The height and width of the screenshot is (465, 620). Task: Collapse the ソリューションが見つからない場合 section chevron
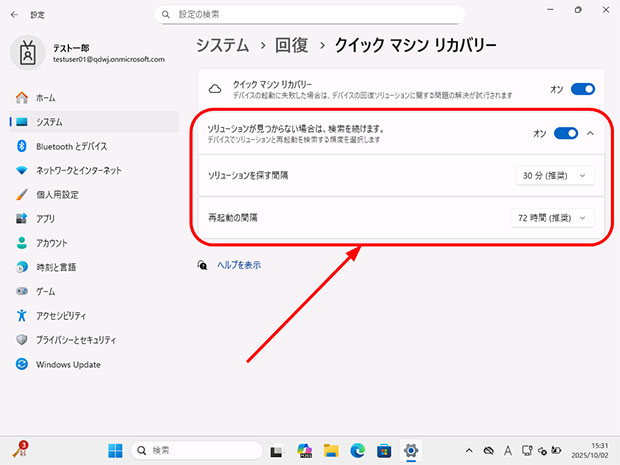point(590,133)
